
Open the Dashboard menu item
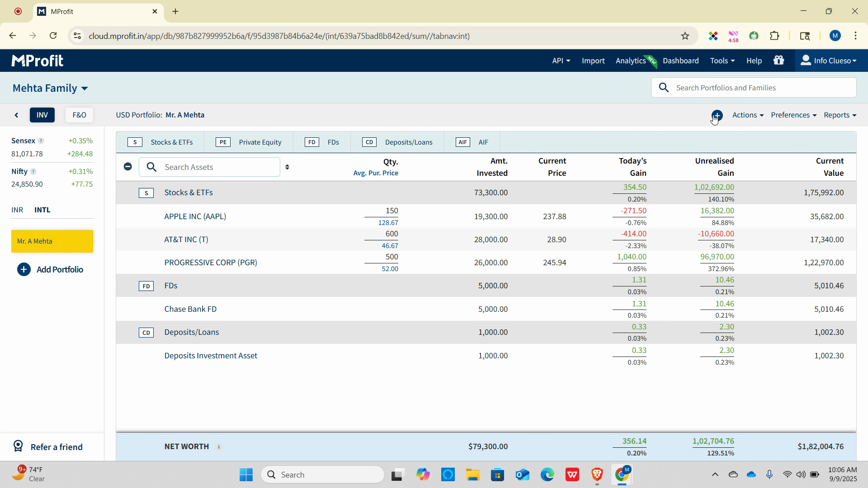pyautogui.click(x=680, y=61)
